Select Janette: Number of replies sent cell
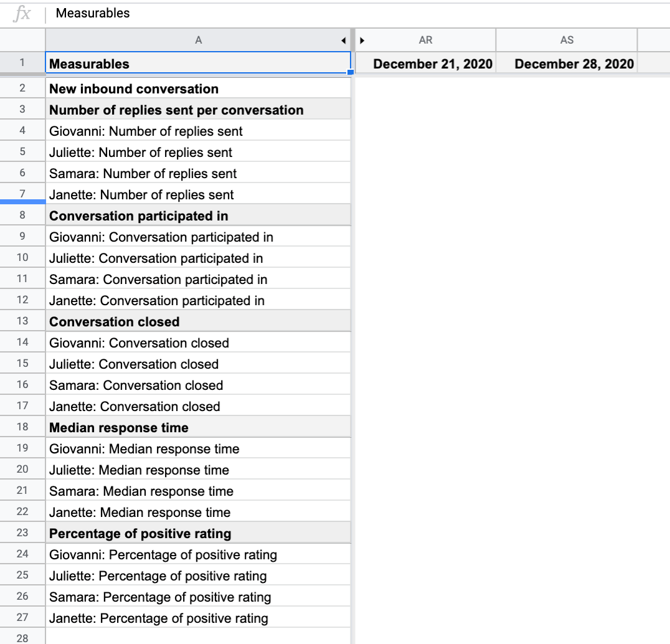 (198, 194)
